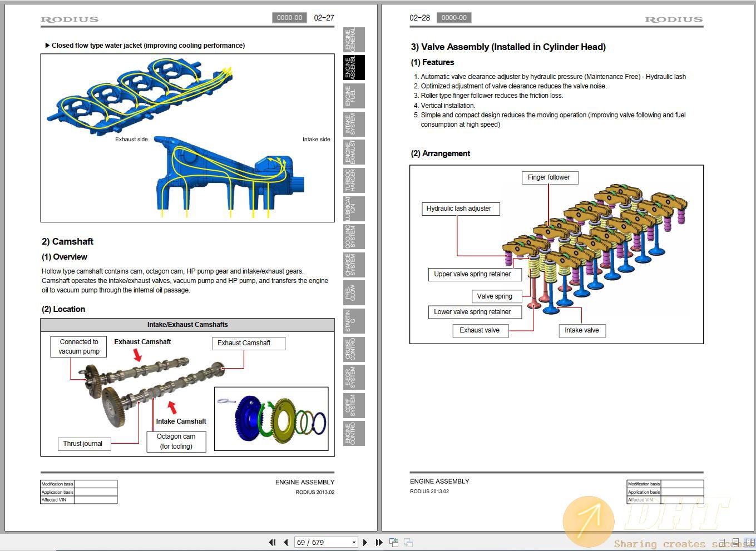Click the RODIUS logo on the right page

pos(674,19)
